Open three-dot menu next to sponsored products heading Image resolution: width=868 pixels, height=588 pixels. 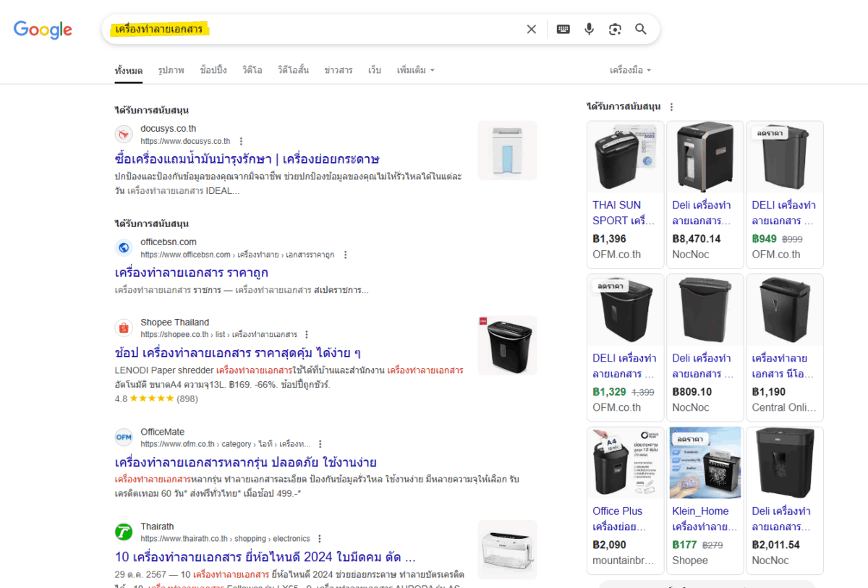(x=671, y=107)
